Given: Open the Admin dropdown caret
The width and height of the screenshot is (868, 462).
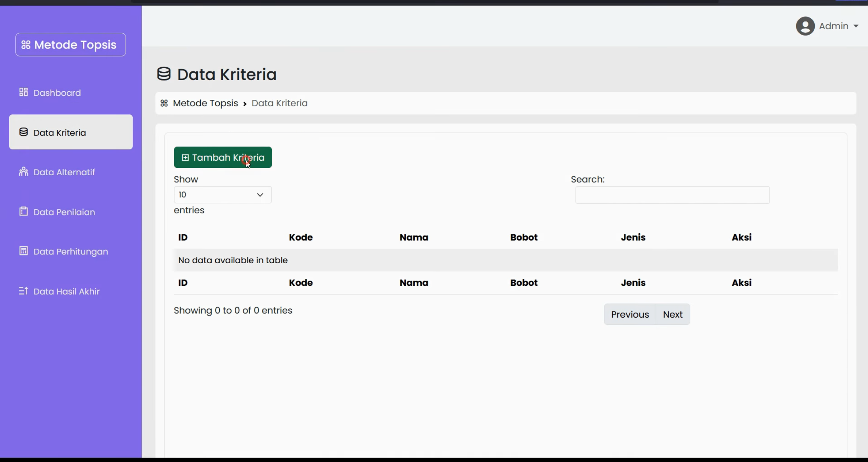Looking at the screenshot, I should coord(856,26).
